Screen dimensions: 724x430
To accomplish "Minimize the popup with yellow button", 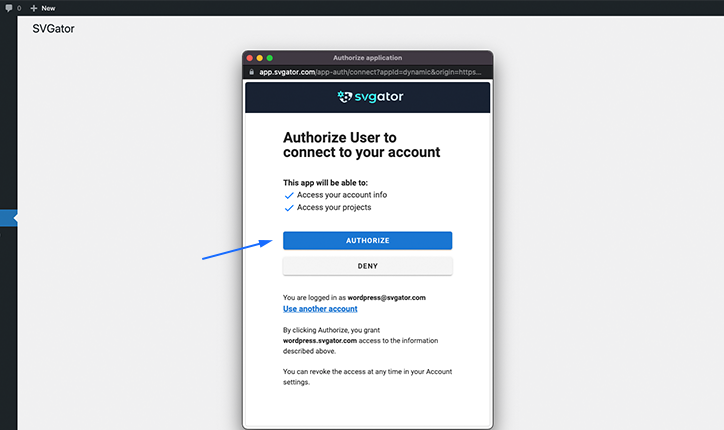I will 259,58.
